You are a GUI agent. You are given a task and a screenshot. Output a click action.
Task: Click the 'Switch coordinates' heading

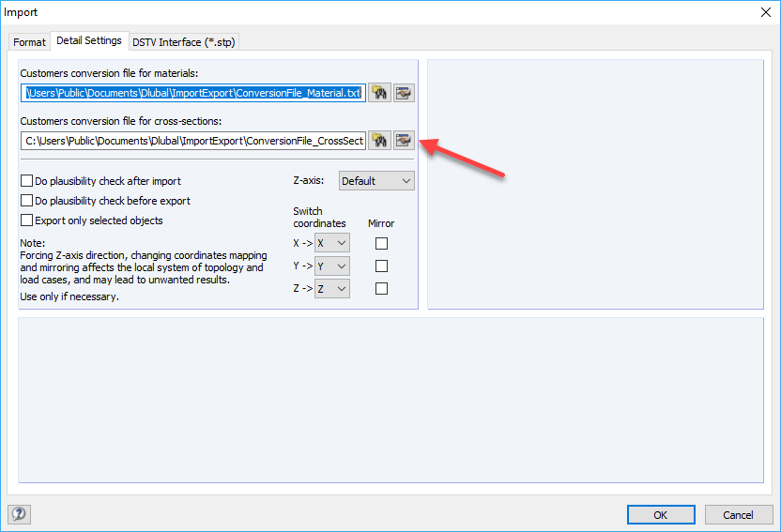pos(319,217)
